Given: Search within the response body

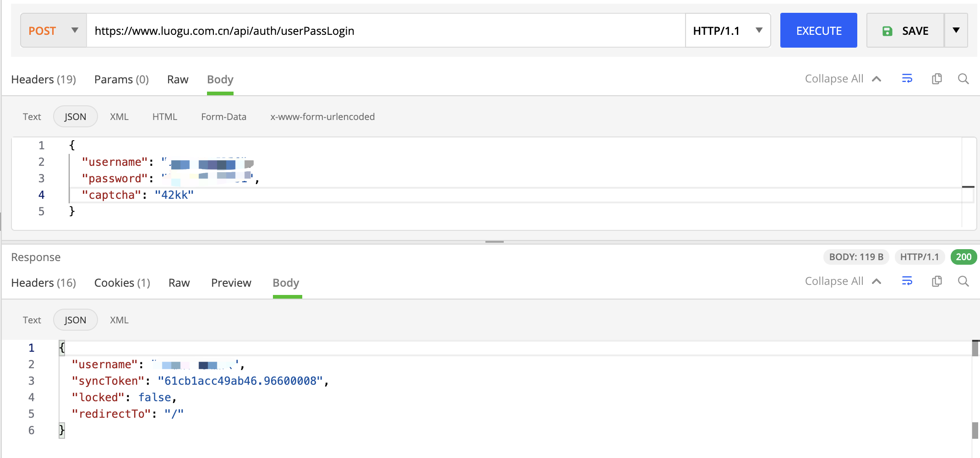Looking at the screenshot, I should click(x=964, y=281).
